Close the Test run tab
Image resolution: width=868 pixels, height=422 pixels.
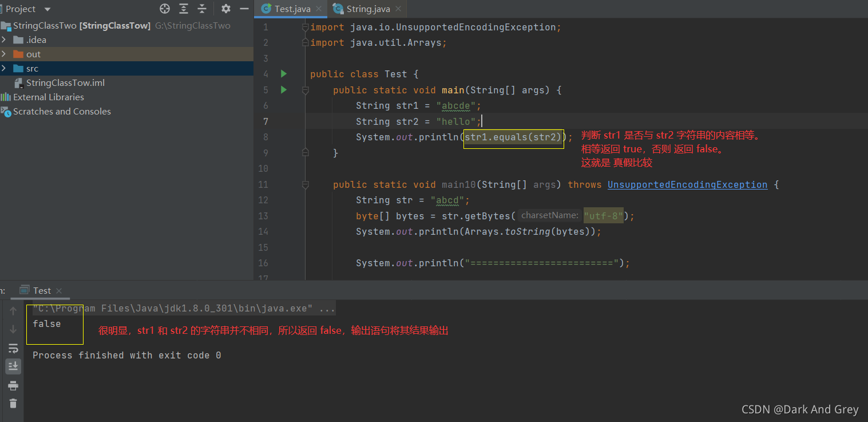pyautogui.click(x=59, y=291)
